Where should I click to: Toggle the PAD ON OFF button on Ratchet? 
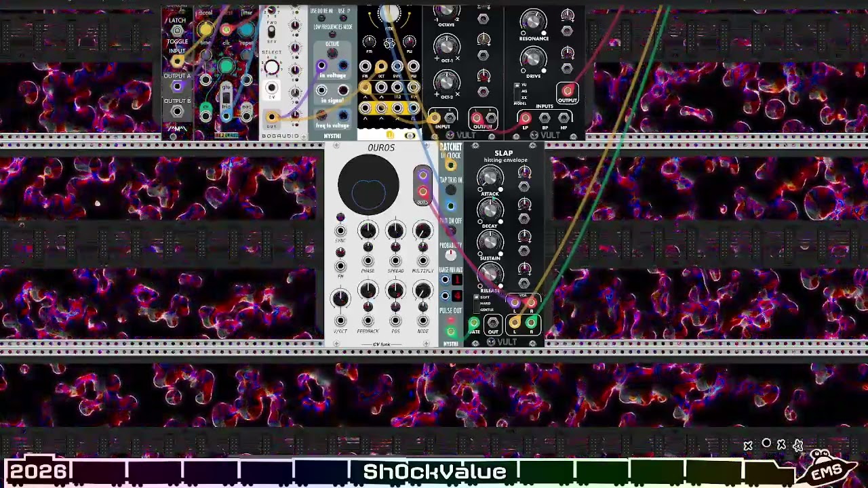pyautogui.click(x=450, y=231)
